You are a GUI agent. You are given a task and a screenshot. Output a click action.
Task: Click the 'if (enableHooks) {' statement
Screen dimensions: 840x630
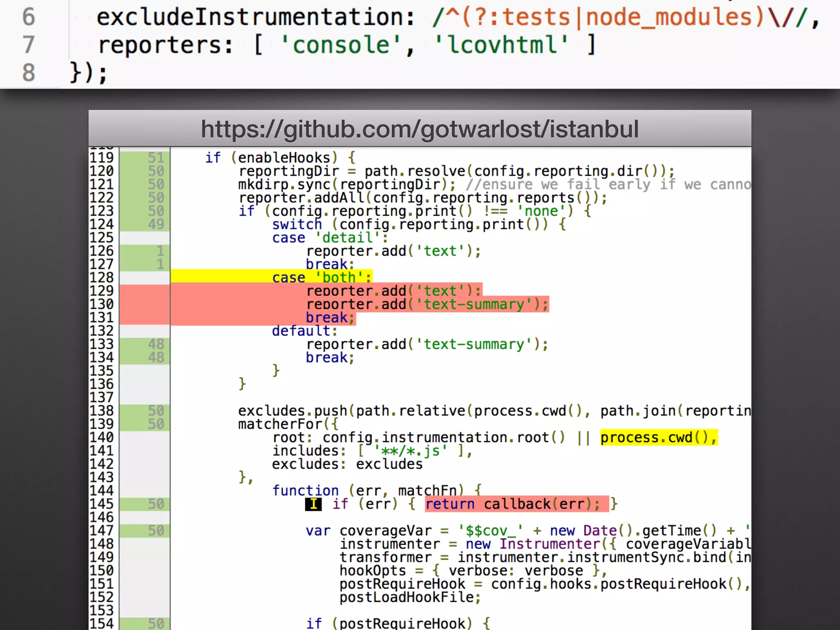[281, 158]
